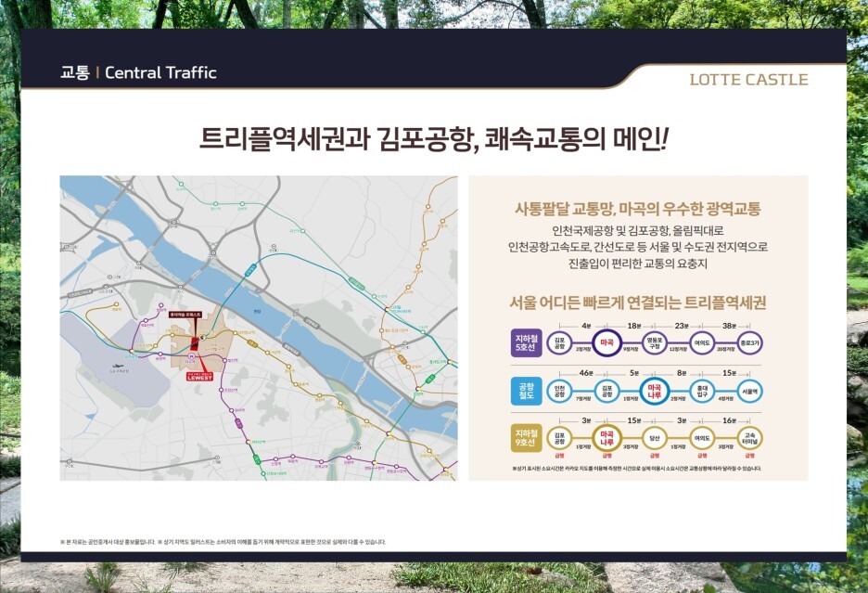This screenshot has width=868, height=593.
Task: Click red '급행' label under 당산
Action: 655,456
